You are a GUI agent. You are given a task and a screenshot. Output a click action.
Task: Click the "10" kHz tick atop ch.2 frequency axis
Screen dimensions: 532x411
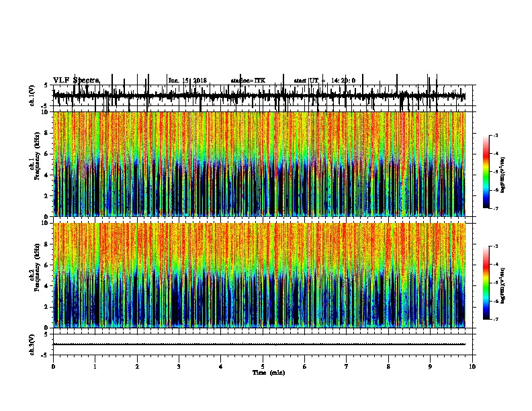pos(46,223)
